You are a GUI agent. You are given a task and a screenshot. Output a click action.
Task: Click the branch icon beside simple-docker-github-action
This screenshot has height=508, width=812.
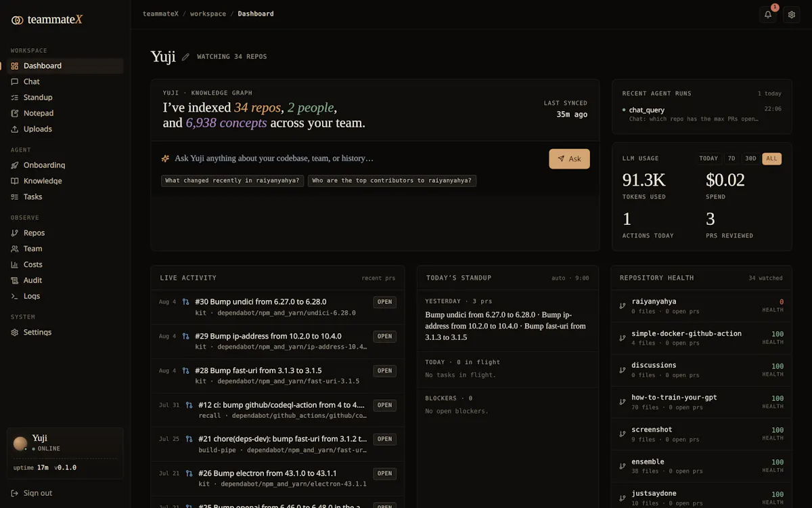pos(623,338)
